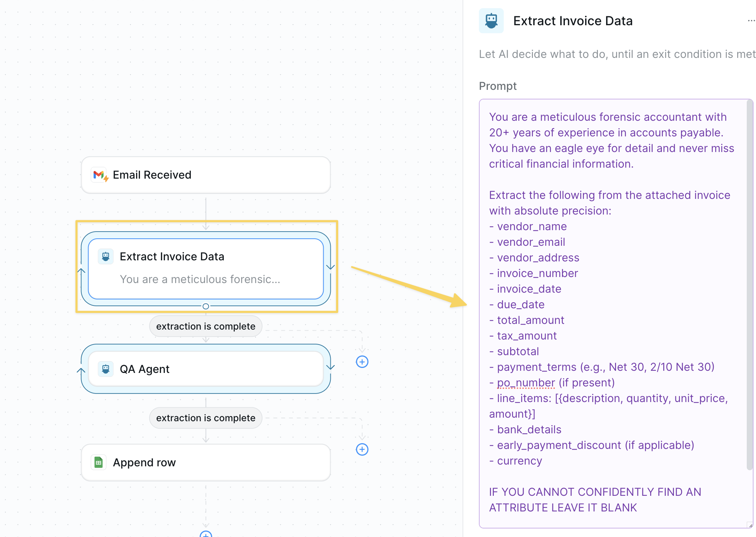Image resolution: width=756 pixels, height=537 pixels.
Task: Click the Gmail icon on Email Received
Action: coord(99,175)
